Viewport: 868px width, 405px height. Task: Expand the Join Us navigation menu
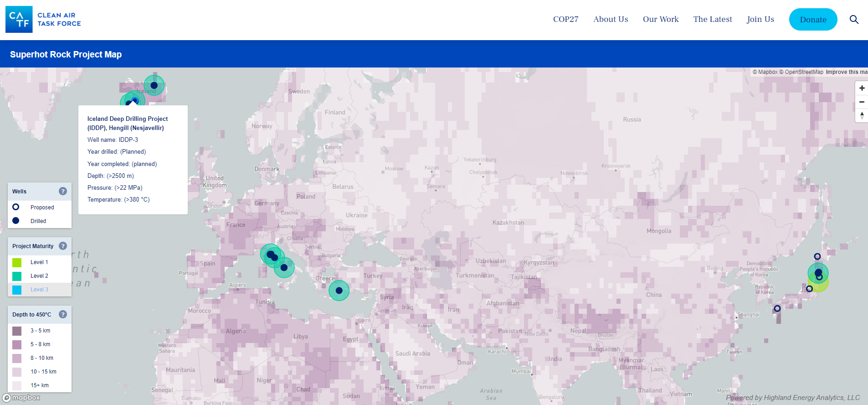(x=760, y=19)
